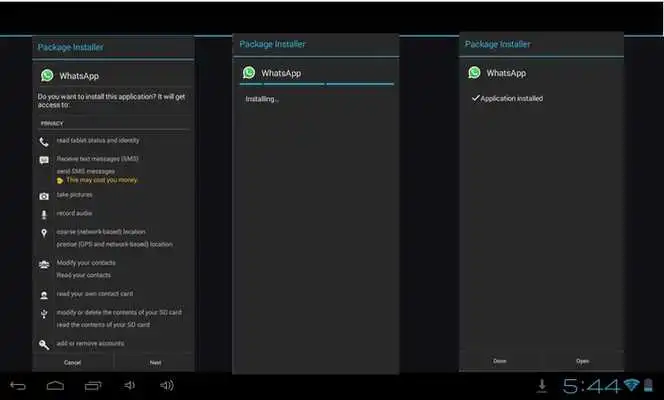This screenshot has height=400, width=664.
Task: Click 'This may cost you money' warning
Action: pos(102,180)
